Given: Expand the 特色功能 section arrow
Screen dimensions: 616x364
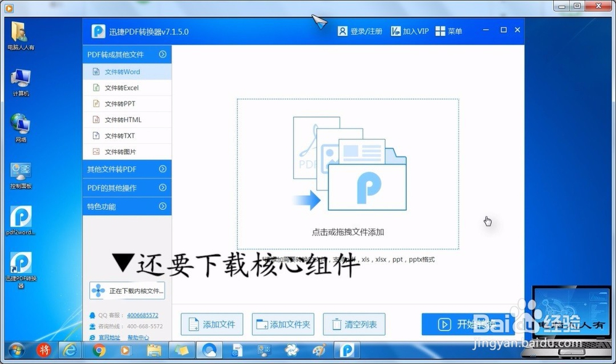Looking at the screenshot, I should point(163,206).
